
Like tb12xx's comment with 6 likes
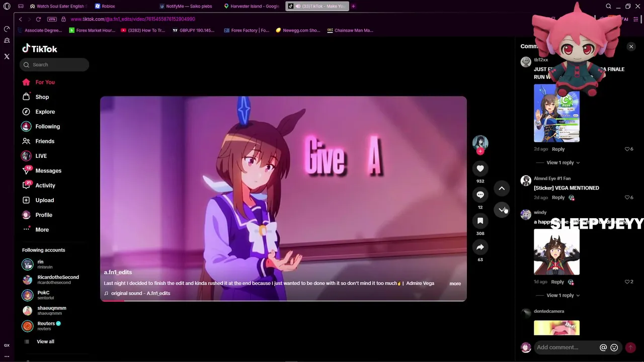(627, 149)
